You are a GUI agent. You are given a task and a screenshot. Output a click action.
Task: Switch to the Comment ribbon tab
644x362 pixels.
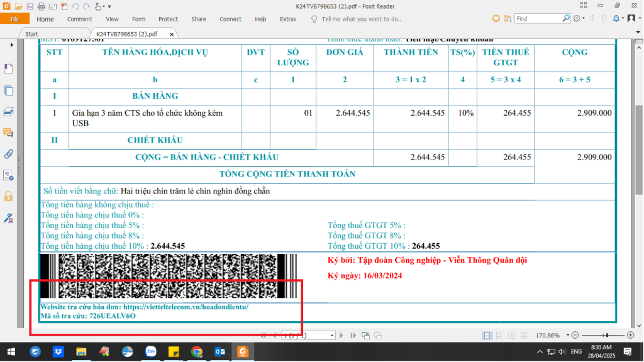pos(80,19)
